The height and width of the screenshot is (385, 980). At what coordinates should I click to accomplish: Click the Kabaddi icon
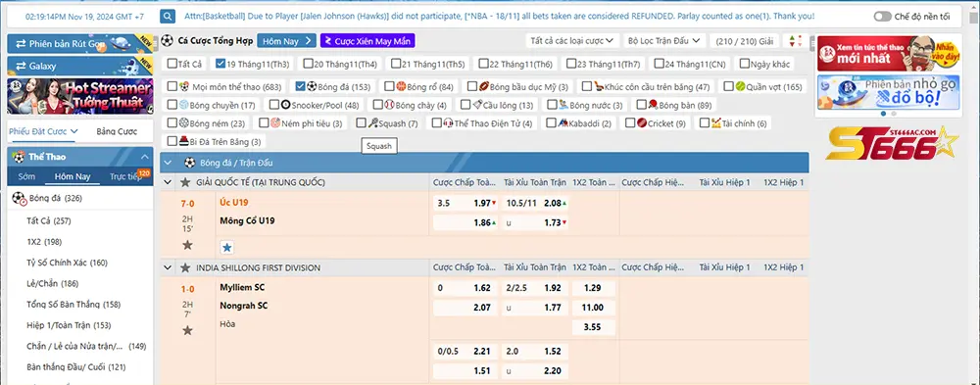563,123
